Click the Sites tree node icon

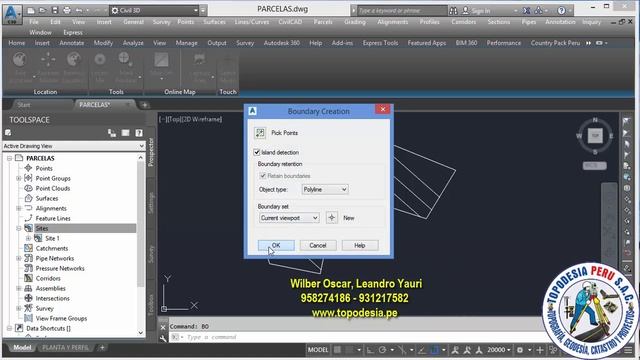pyautogui.click(x=28, y=228)
